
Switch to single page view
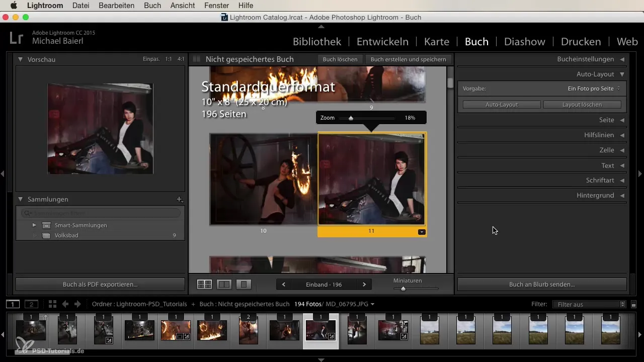click(x=244, y=284)
